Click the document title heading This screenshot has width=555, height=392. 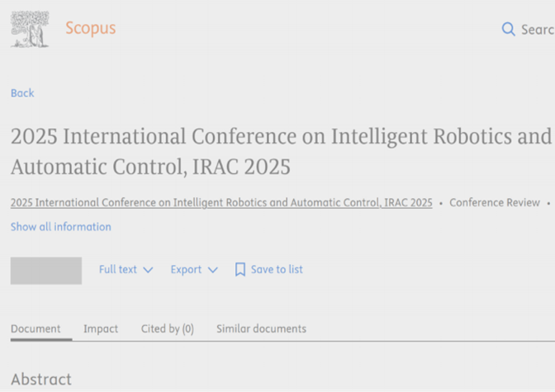point(281,151)
